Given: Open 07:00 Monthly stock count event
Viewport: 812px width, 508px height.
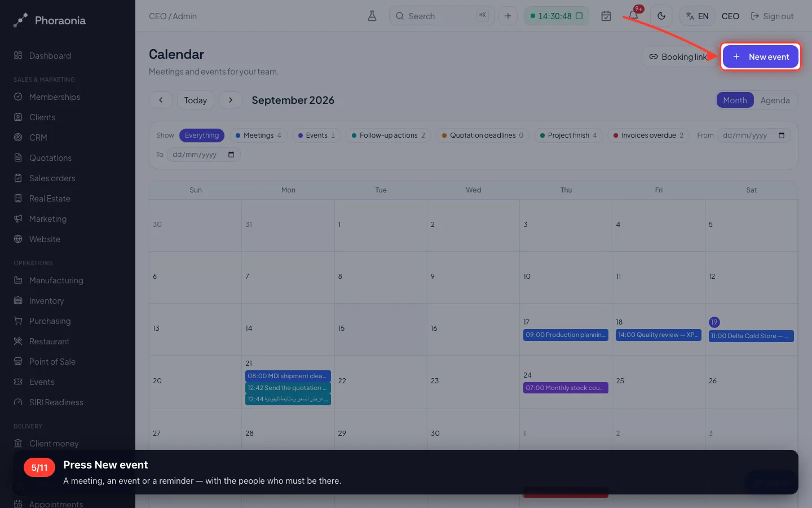Looking at the screenshot, I should (x=566, y=388).
